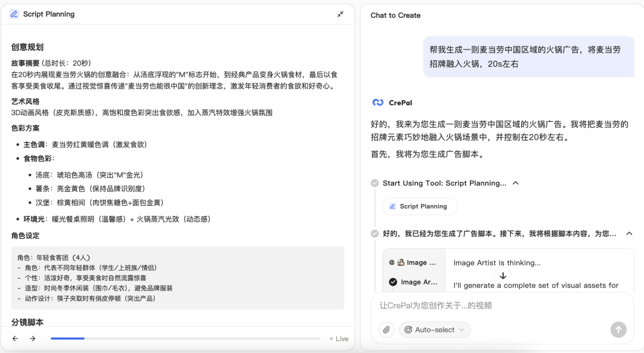Screen dimensions: 644x353
Task: Click the Live status indicator
Action: point(339,339)
